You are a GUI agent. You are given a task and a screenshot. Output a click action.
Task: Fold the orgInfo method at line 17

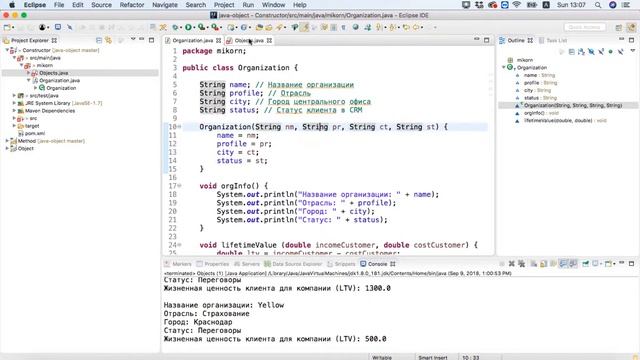(179, 186)
